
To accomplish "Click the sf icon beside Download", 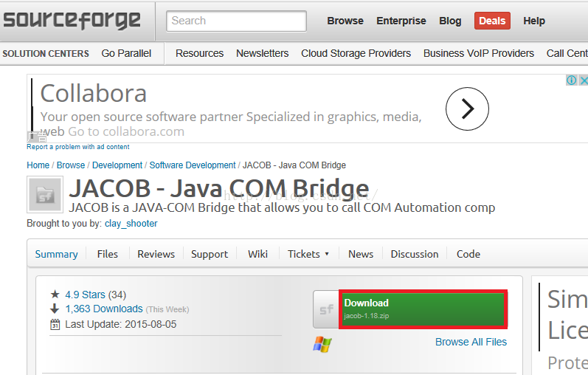I will 326,309.
